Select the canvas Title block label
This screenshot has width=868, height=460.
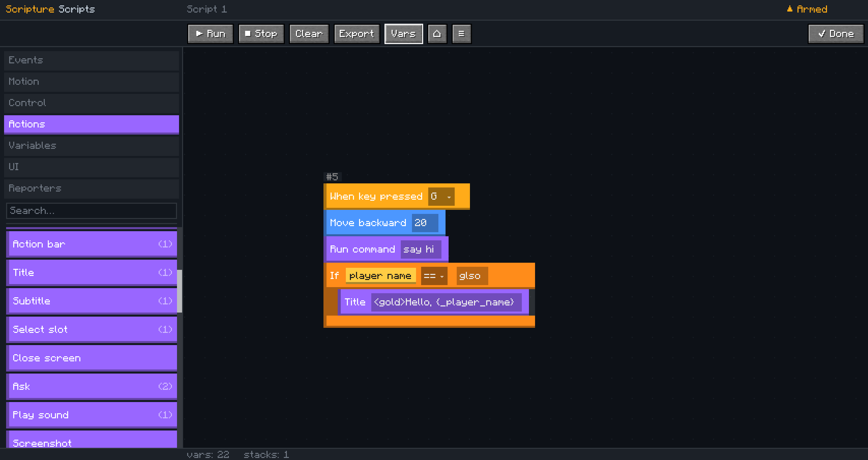pyautogui.click(x=355, y=302)
